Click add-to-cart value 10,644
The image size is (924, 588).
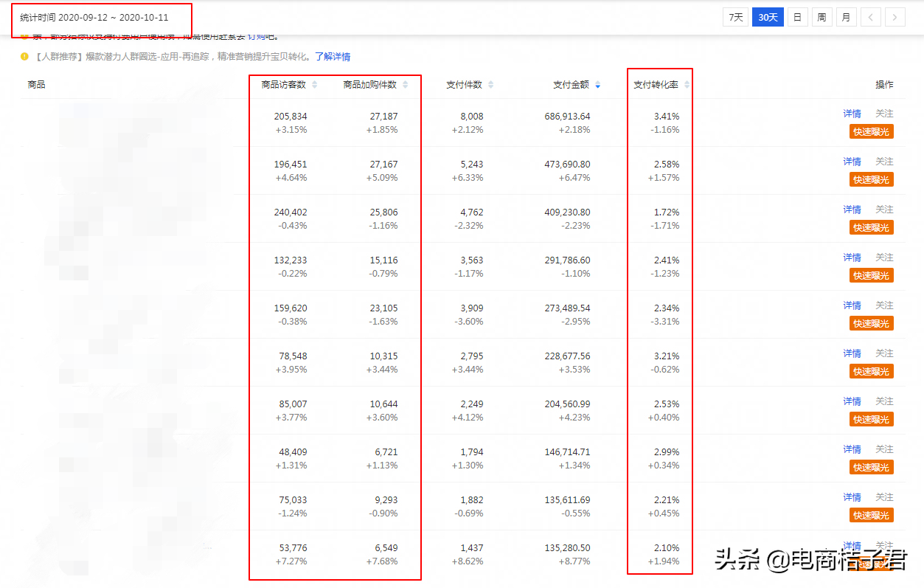tap(383, 404)
